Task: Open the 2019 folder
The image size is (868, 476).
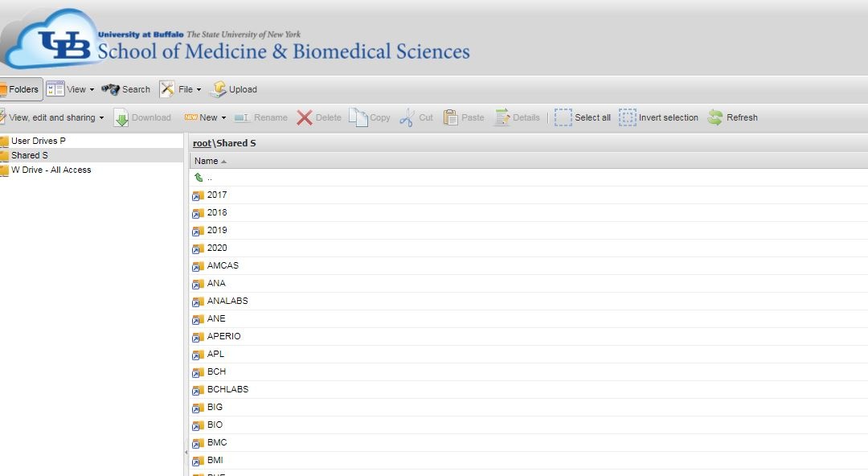Action: [x=217, y=230]
